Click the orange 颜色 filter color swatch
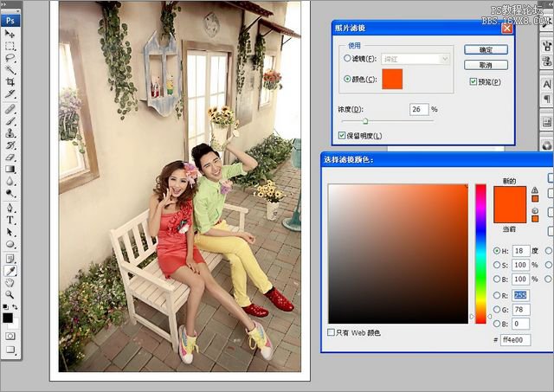This screenshot has width=554, height=392. tap(392, 80)
